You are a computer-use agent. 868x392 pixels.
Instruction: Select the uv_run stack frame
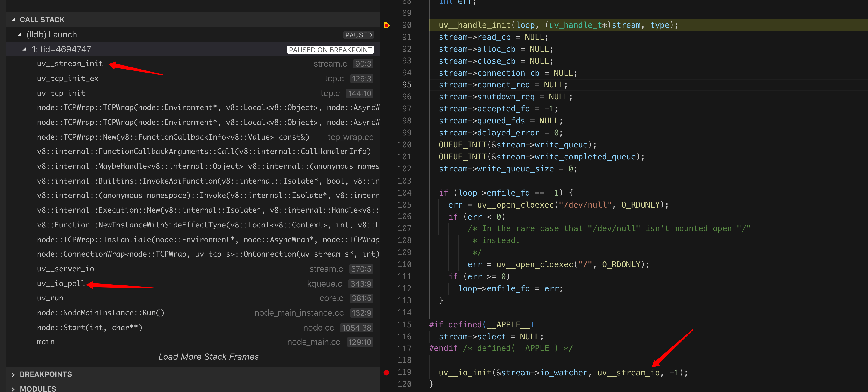[x=50, y=298]
